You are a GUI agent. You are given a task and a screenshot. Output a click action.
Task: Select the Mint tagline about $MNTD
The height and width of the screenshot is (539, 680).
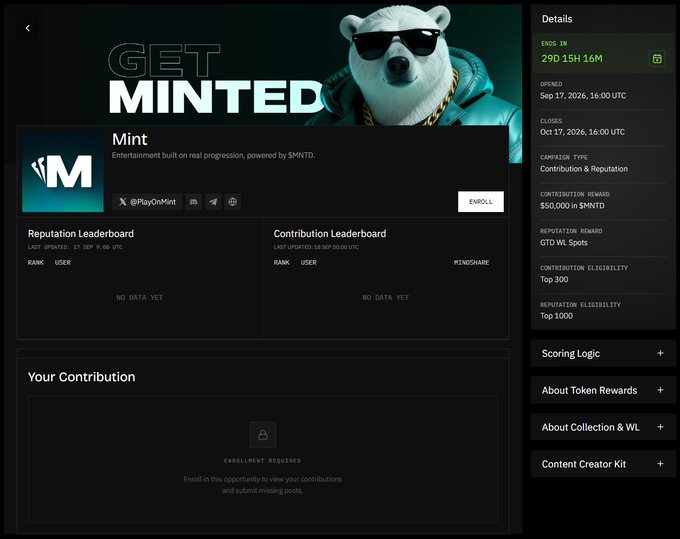213,155
